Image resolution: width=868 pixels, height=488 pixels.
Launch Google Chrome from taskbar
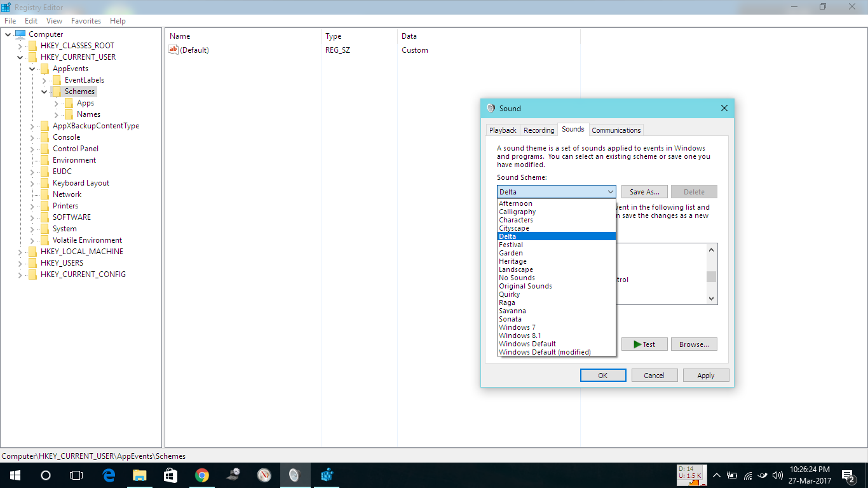[x=202, y=475]
